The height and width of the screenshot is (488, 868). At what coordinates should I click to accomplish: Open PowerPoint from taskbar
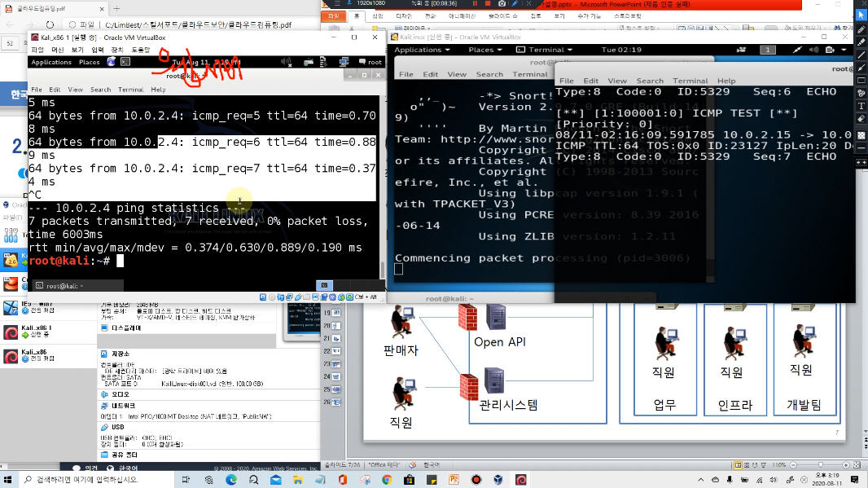(x=454, y=480)
